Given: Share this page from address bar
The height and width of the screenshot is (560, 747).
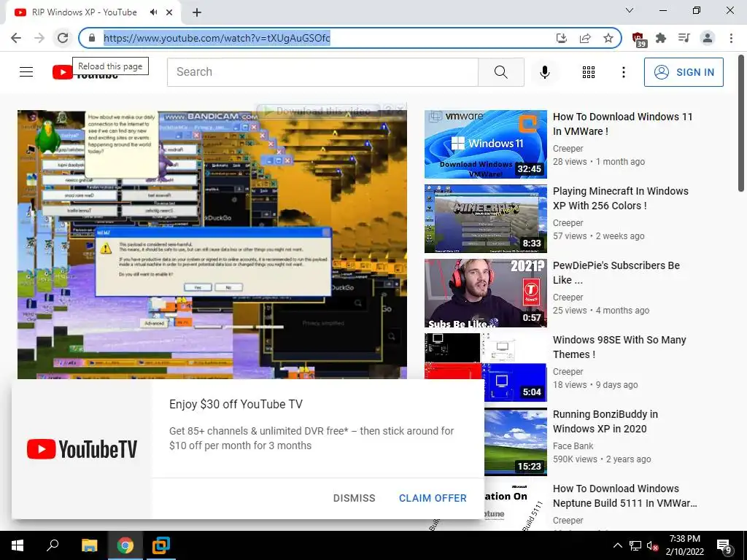Looking at the screenshot, I should click(x=585, y=38).
